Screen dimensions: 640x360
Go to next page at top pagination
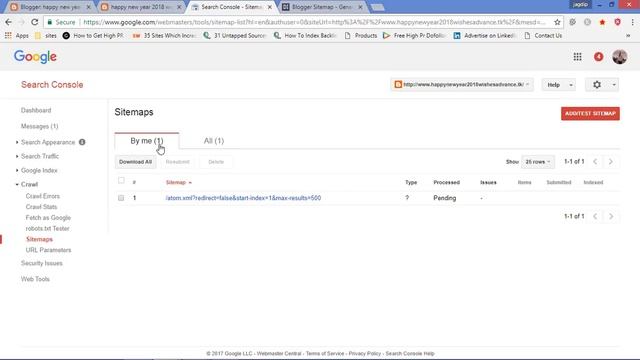pyautogui.click(x=611, y=162)
